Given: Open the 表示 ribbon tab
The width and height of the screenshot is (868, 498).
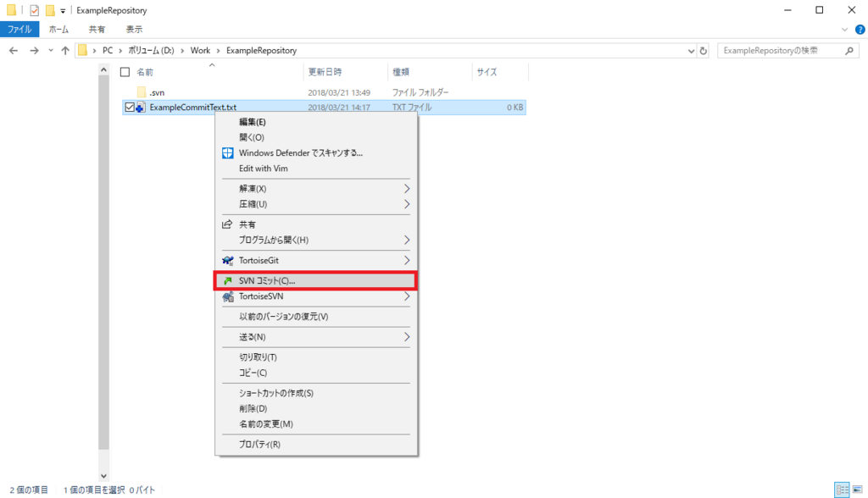Looking at the screenshot, I should (x=134, y=30).
